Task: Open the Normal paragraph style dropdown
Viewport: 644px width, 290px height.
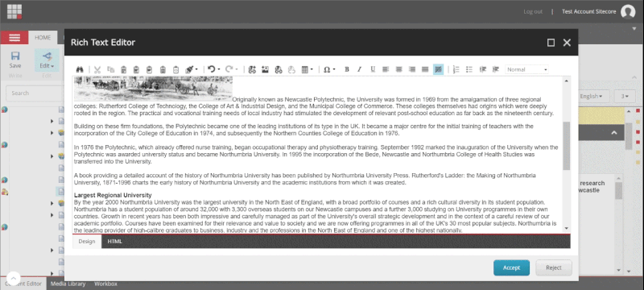Action: point(527,69)
